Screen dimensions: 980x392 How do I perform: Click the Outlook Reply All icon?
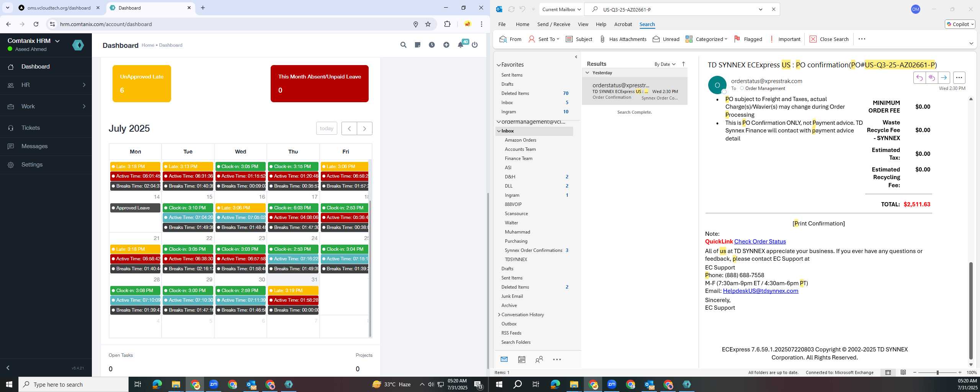tap(931, 78)
